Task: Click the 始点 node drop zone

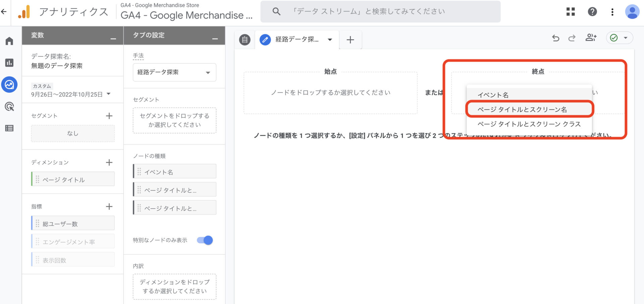Action: pyautogui.click(x=330, y=93)
